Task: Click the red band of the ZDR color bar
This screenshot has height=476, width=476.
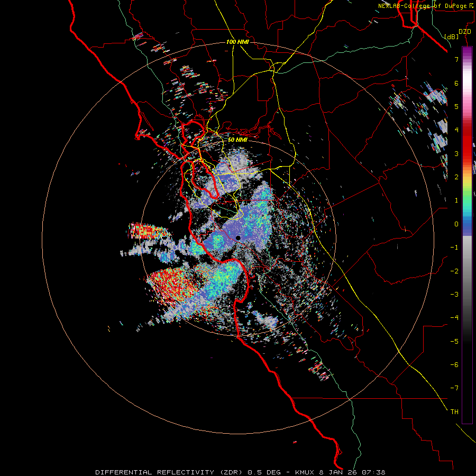Action: click(467, 143)
